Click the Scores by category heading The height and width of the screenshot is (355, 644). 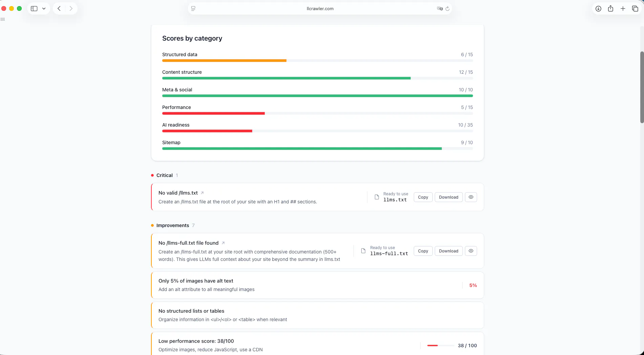(x=192, y=38)
